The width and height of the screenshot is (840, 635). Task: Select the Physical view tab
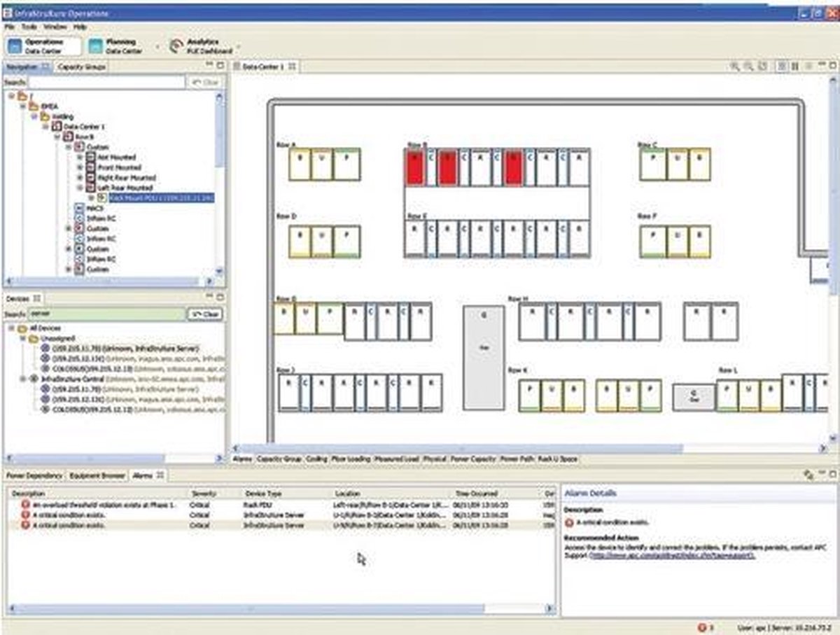435,459
